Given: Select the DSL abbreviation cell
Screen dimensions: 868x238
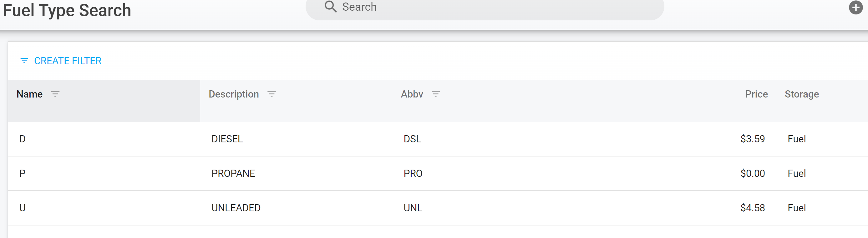Looking at the screenshot, I should click(x=413, y=139).
